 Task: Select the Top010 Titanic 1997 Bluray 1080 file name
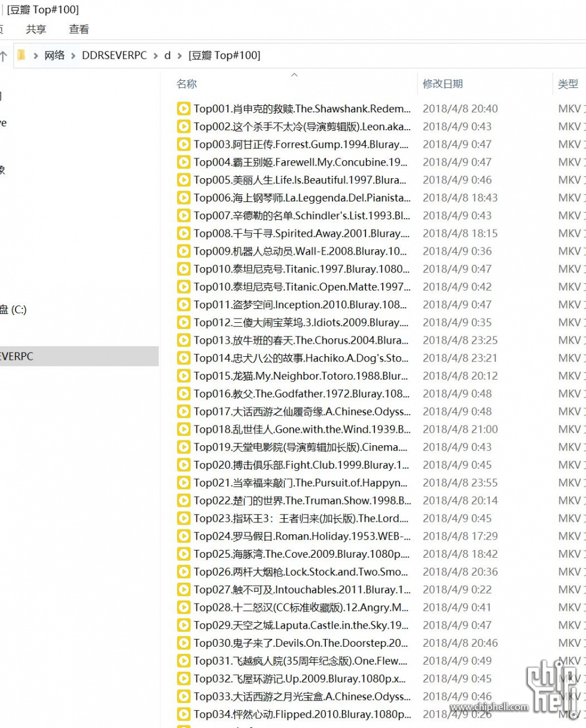[303, 269]
